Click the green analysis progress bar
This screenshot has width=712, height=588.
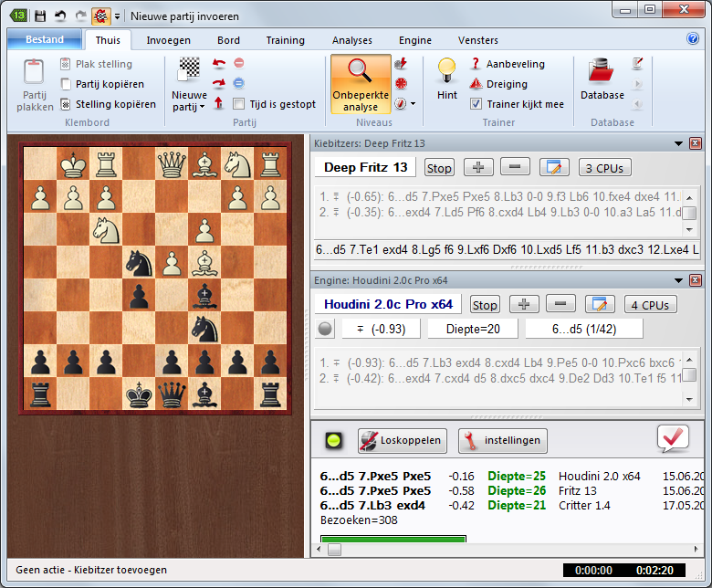point(393,540)
